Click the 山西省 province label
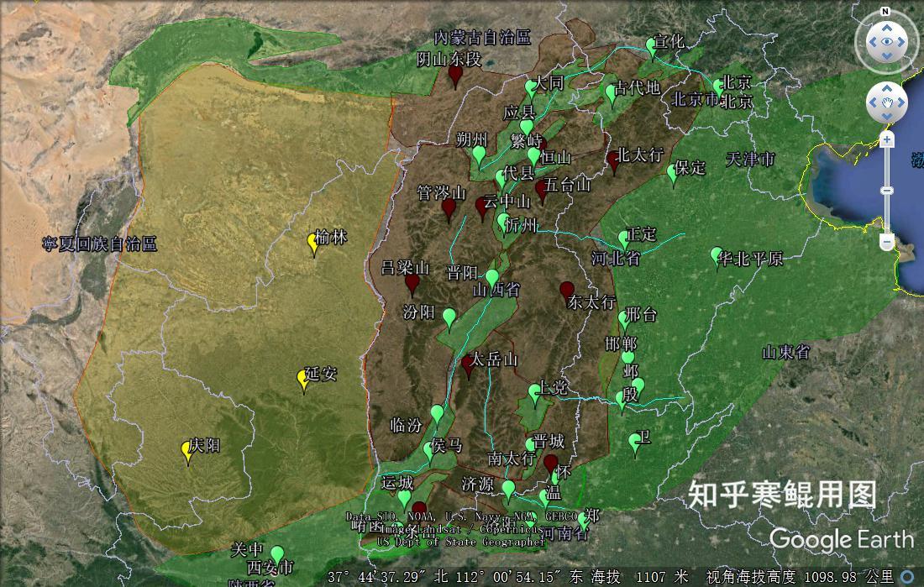The image size is (924, 587). 496,290
